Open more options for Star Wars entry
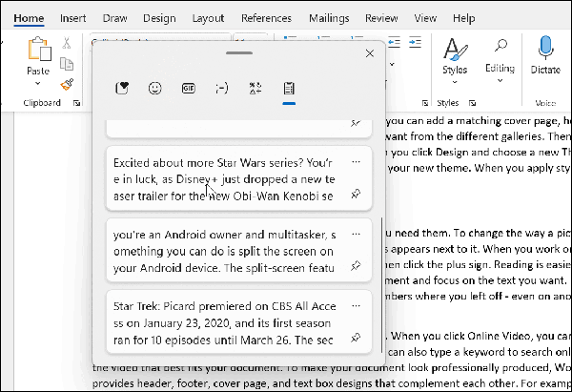The image size is (572, 392). pos(356,162)
